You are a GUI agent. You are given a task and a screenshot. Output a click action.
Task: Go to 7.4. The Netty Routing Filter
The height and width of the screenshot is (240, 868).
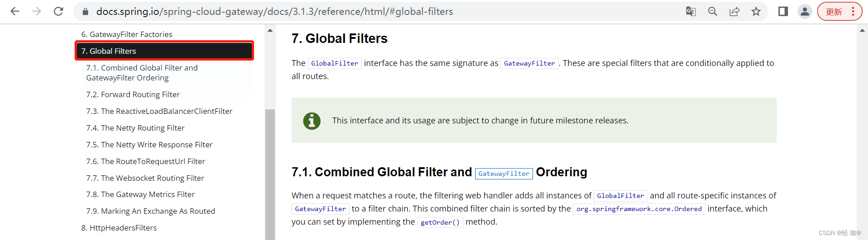[x=135, y=128]
